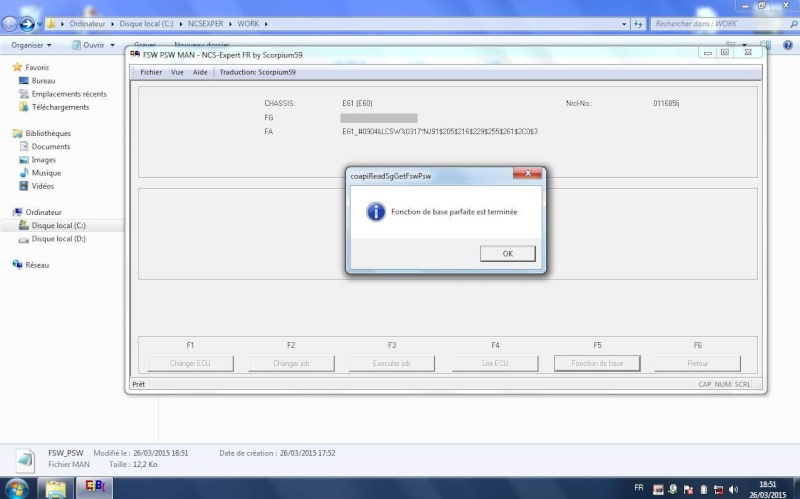Click the folder icon in the address bar
Image resolution: width=800 pixels, height=499 pixels.
coord(51,23)
